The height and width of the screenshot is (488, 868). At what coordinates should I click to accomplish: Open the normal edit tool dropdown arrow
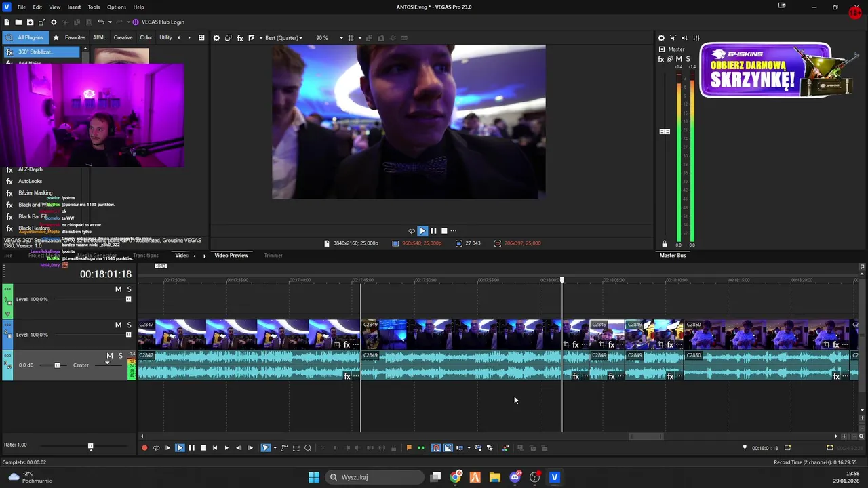(x=275, y=448)
